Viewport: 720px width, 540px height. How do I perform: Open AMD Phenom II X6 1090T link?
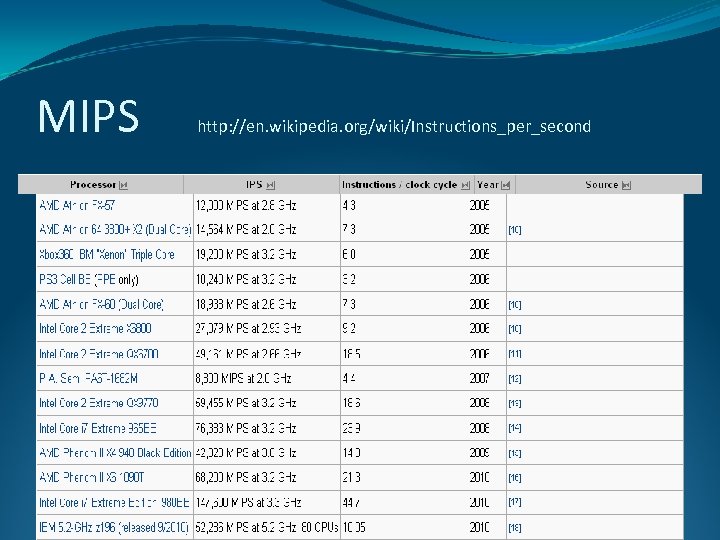(91, 478)
